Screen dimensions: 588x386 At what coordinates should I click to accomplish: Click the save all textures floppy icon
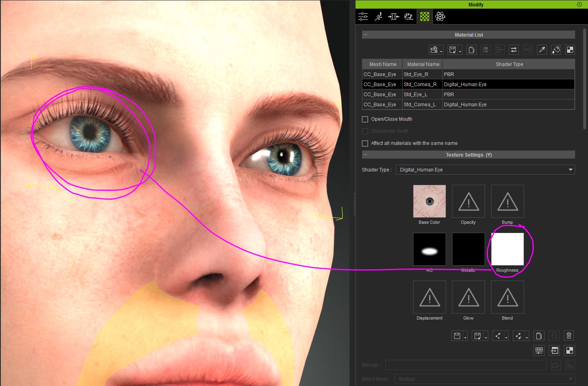point(478,336)
